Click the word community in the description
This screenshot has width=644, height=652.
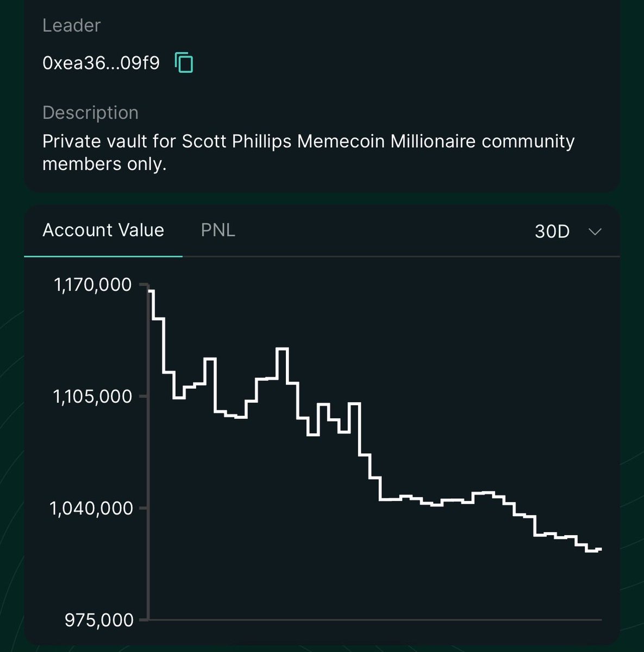tap(528, 141)
